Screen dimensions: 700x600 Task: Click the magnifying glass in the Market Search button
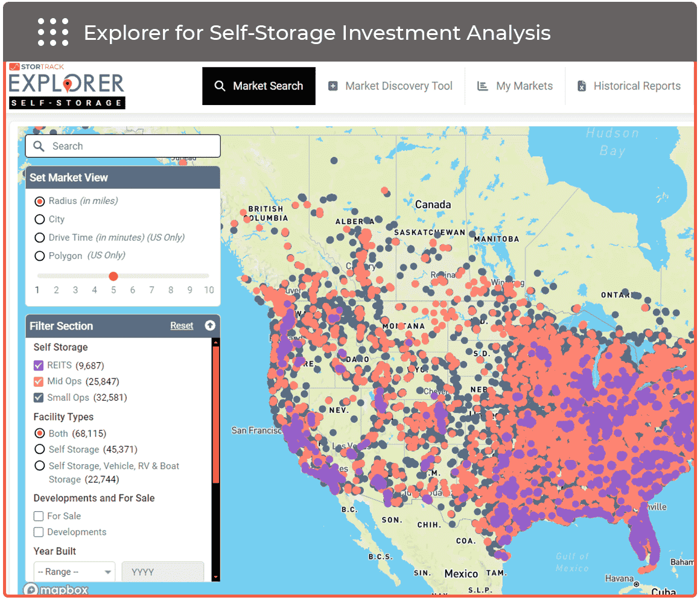(x=221, y=86)
